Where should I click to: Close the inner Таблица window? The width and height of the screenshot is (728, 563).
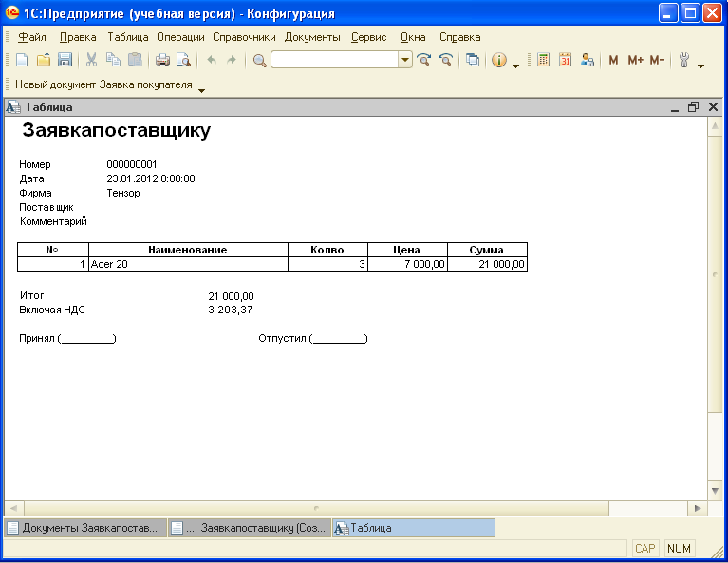[x=713, y=107]
